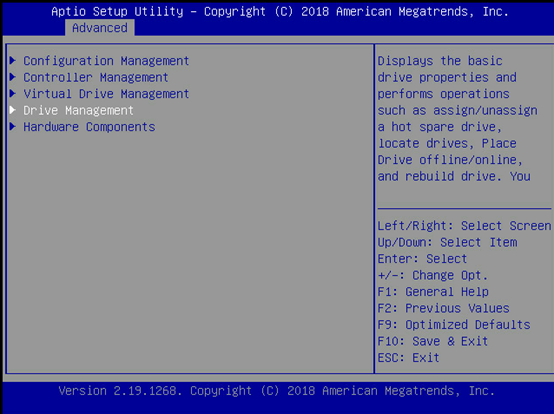Image resolution: width=554 pixels, height=414 pixels.
Task: Select the Controller Management entry
Action: pyautogui.click(x=96, y=77)
